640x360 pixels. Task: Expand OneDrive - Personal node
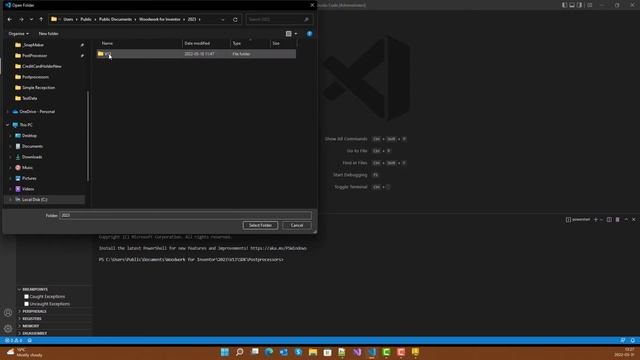pos(7,111)
